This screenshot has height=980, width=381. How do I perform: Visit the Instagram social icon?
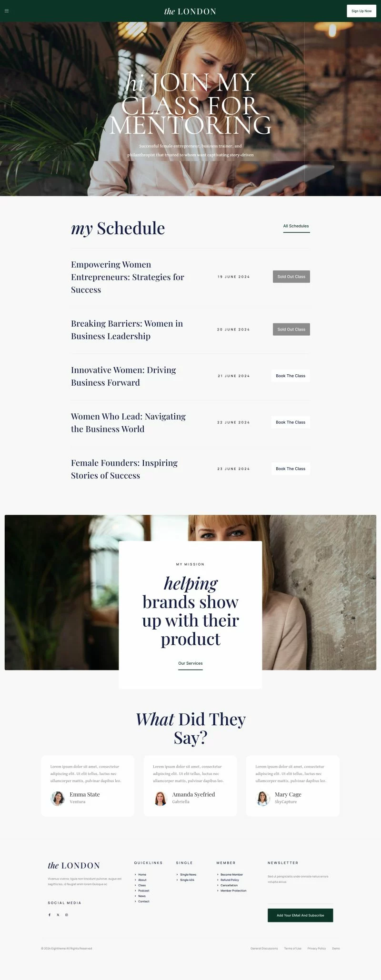click(67, 915)
